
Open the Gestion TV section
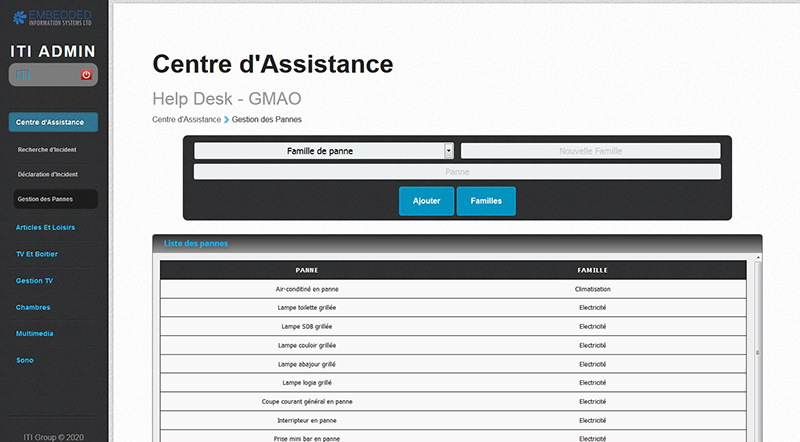35,281
